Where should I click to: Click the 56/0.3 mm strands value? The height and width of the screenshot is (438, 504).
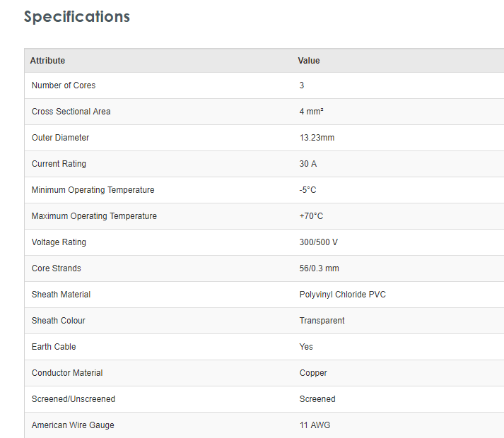(319, 268)
